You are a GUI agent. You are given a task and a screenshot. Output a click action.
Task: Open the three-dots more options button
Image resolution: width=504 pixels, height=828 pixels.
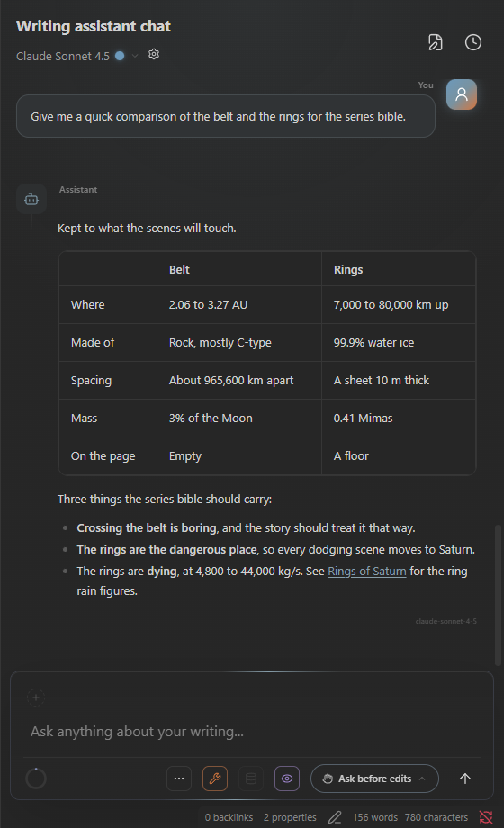click(x=179, y=778)
